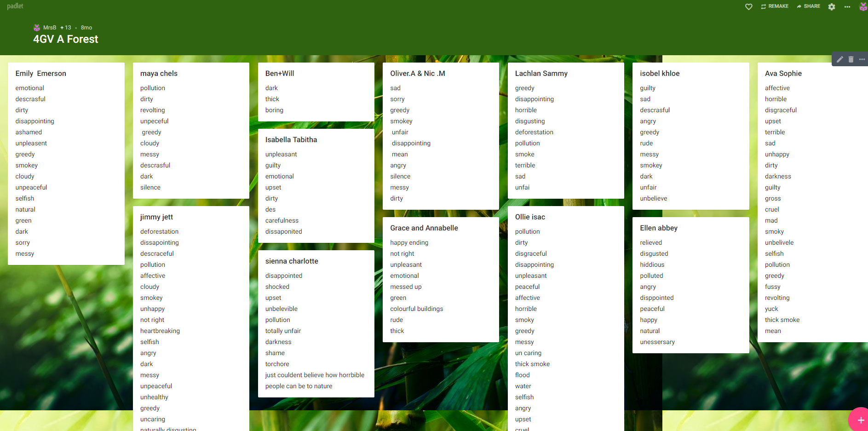Select the Ollie isac post title
The height and width of the screenshot is (431, 868).
tap(530, 217)
